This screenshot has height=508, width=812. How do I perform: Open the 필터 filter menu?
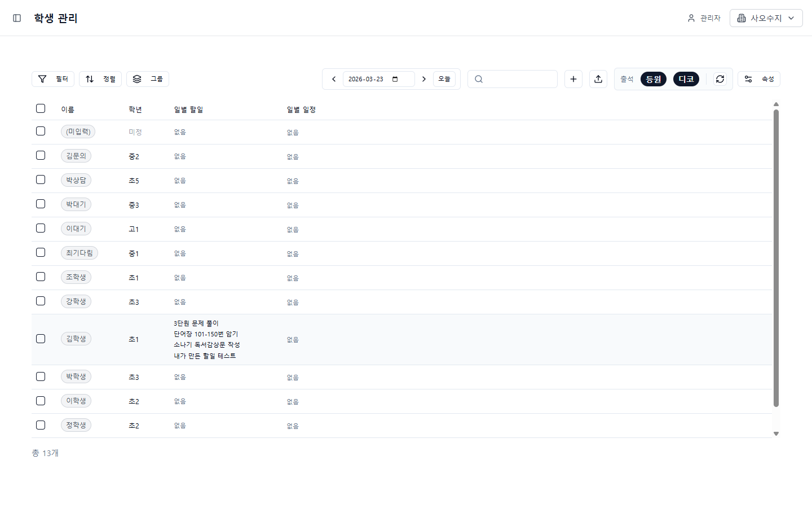coord(53,79)
